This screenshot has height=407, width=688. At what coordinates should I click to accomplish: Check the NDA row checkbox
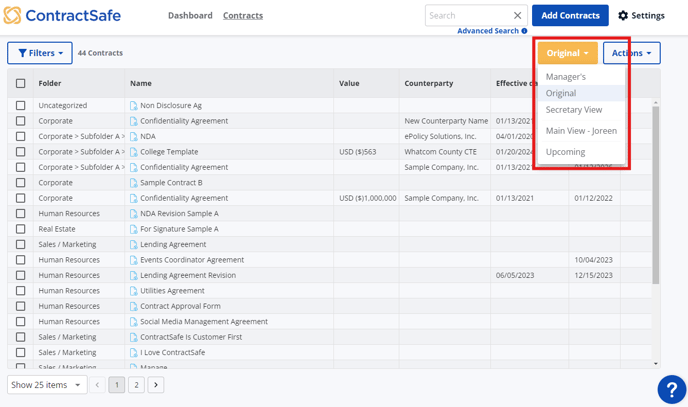point(21,136)
